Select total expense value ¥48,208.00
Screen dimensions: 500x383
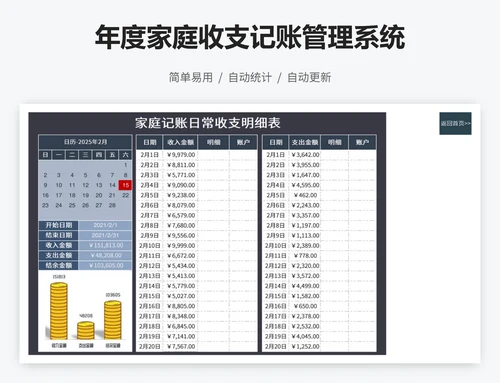pos(105,255)
